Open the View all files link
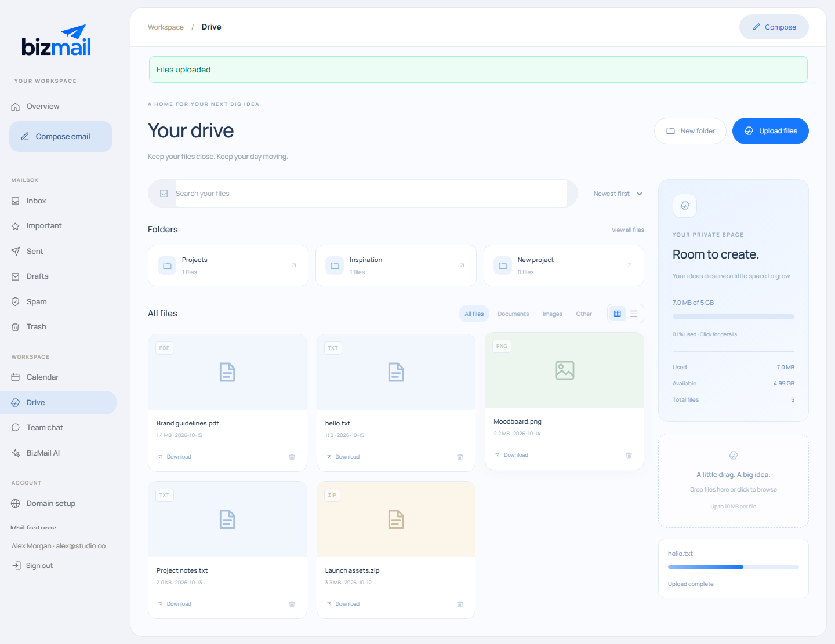The image size is (835, 644). tap(628, 230)
